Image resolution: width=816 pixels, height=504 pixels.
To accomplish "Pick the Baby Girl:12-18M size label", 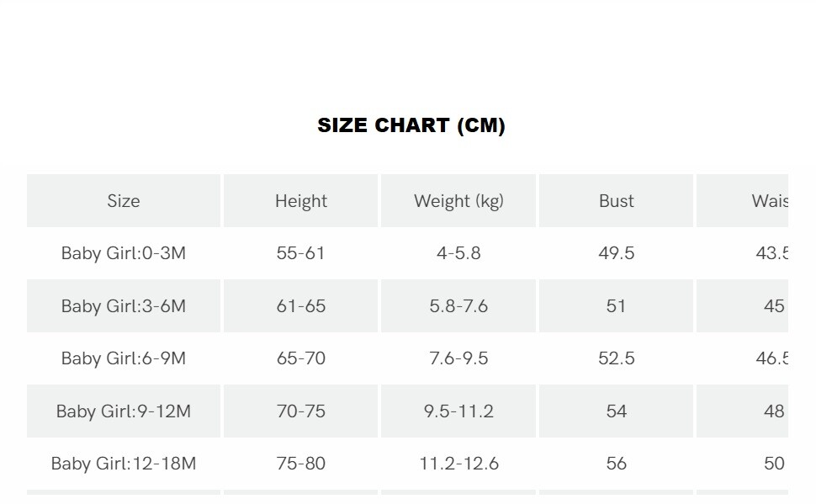I will [x=124, y=464].
